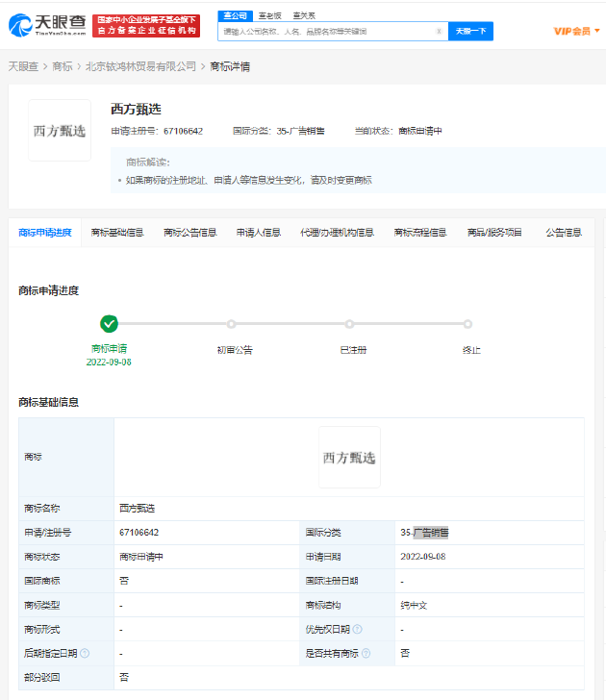
Task: Click the Tianyancha logo
Action: coord(47,25)
